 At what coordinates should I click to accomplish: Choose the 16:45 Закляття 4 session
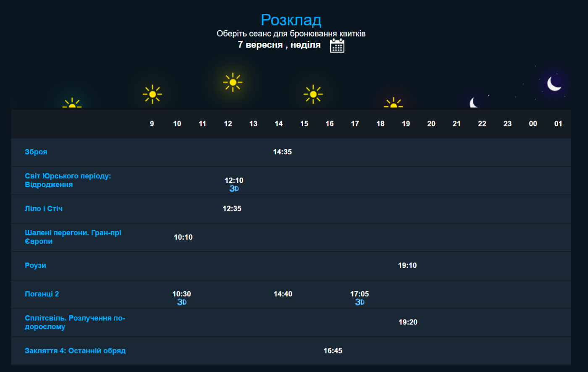[333, 351]
